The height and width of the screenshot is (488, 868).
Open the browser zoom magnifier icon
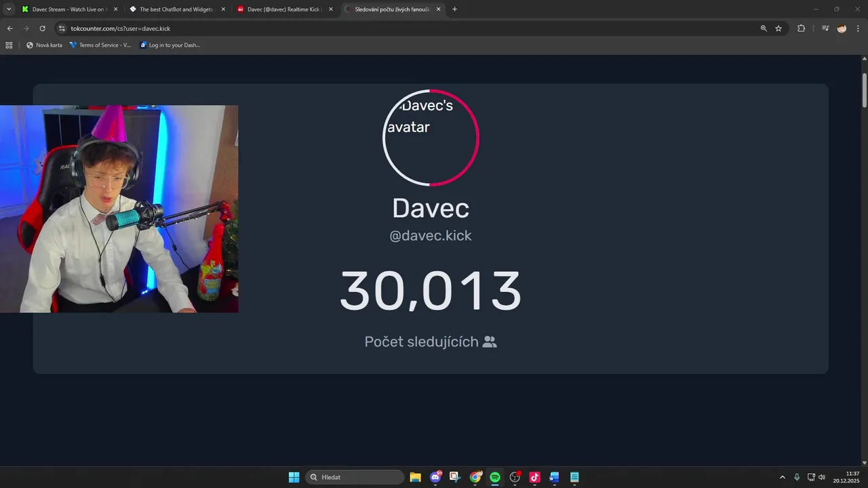coord(764,28)
